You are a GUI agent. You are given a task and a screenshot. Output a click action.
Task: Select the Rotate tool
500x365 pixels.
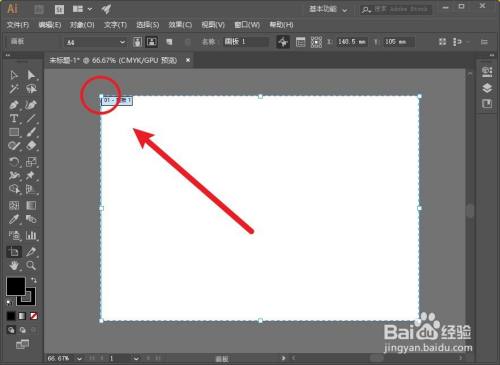pyautogui.click(x=14, y=162)
